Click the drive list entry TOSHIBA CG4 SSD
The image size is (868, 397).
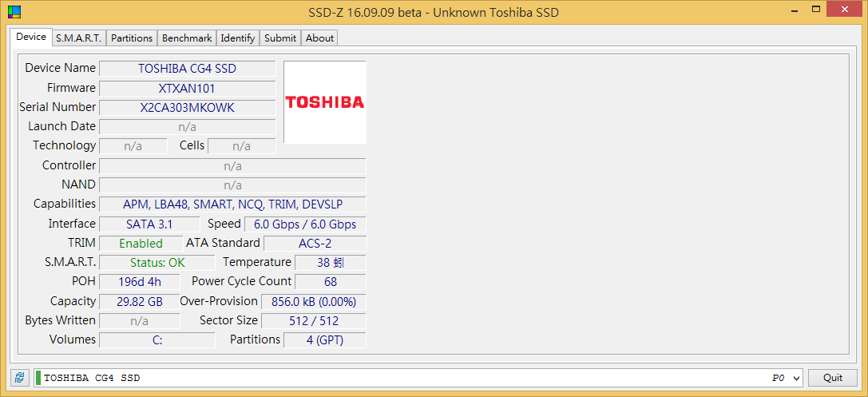92,378
